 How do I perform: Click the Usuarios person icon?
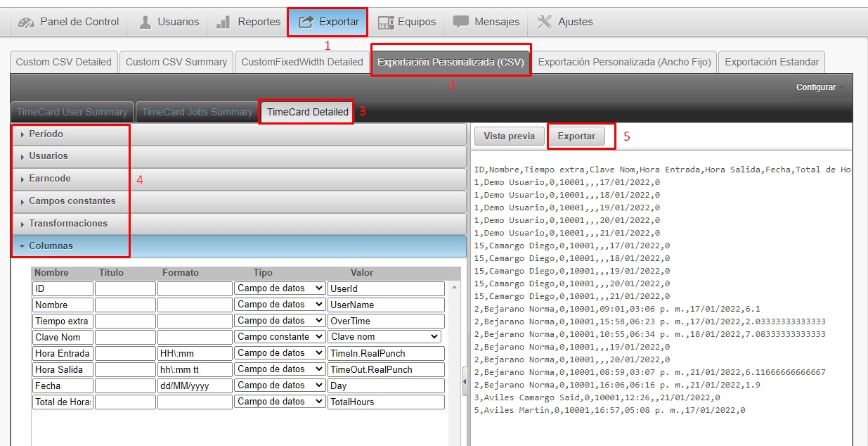point(145,23)
